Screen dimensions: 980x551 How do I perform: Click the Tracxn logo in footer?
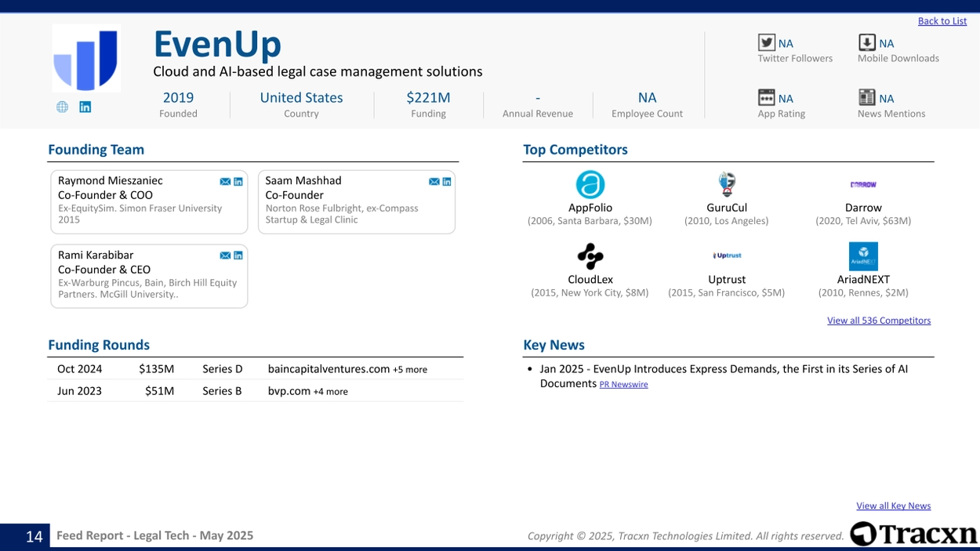914,534
